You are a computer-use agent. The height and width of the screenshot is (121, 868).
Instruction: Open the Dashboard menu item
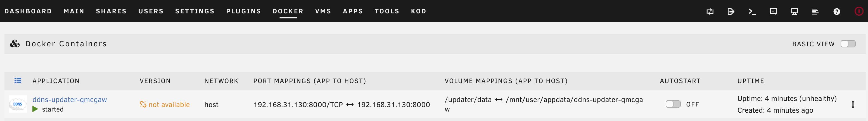tap(28, 11)
